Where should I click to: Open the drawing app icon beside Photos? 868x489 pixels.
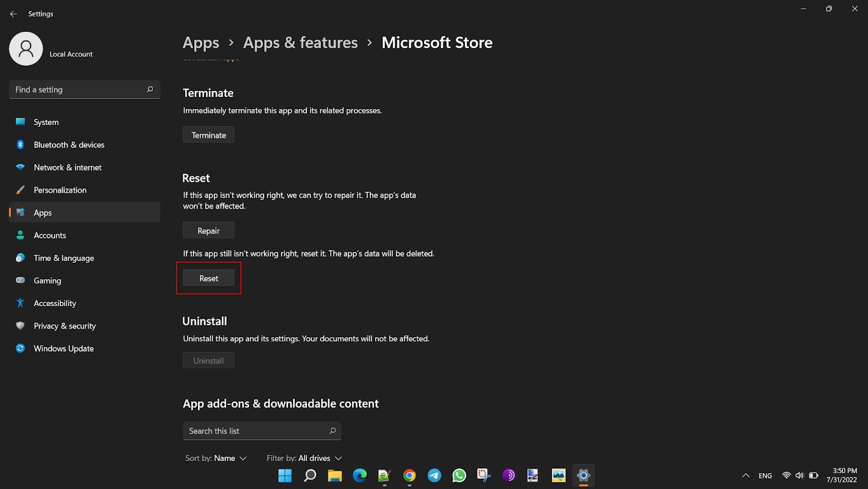point(534,475)
